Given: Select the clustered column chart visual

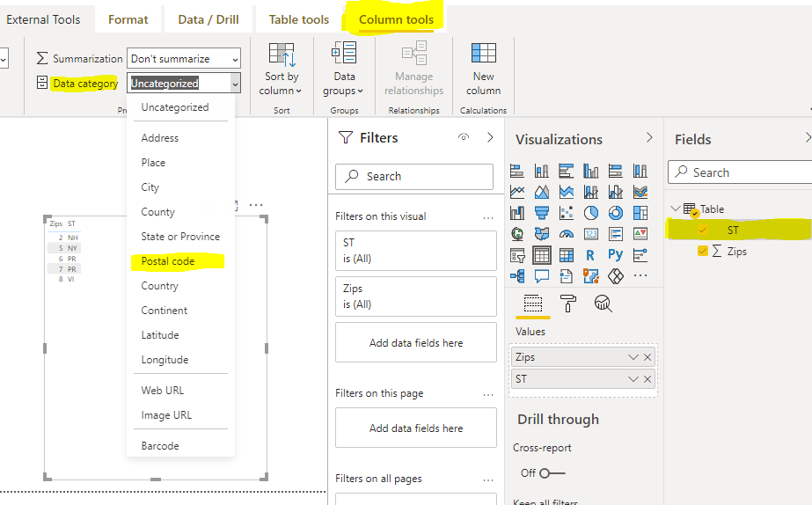Looking at the screenshot, I should click(x=591, y=171).
